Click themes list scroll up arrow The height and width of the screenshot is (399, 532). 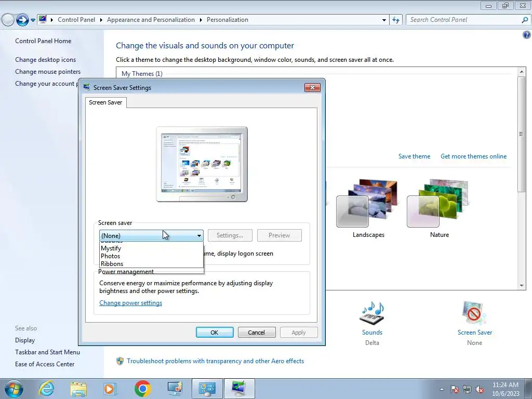click(522, 72)
